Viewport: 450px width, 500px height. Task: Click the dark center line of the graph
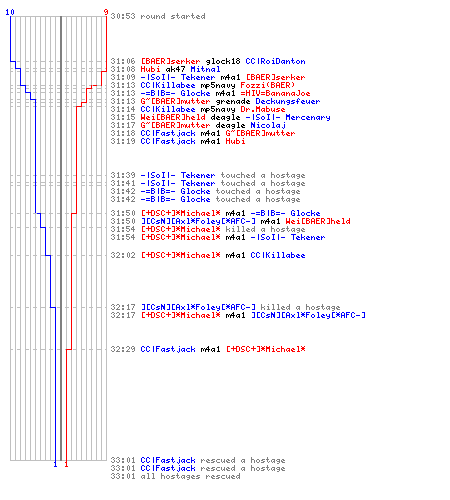click(61, 238)
